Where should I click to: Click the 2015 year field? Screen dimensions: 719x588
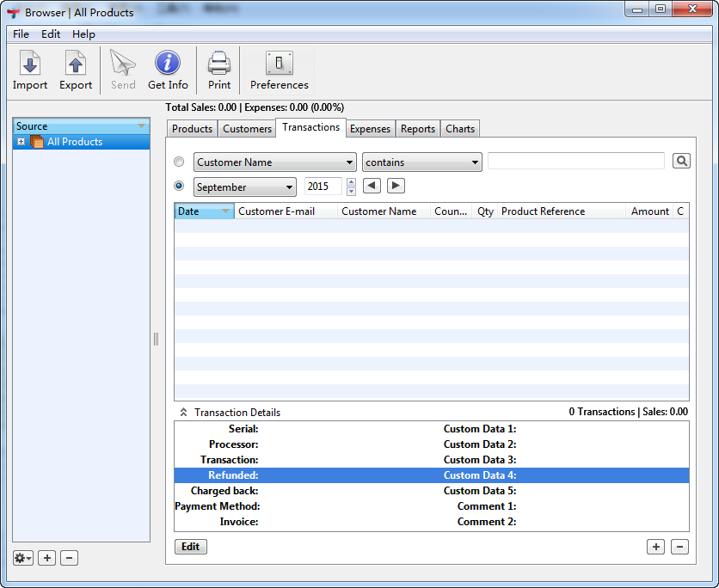pyautogui.click(x=323, y=187)
